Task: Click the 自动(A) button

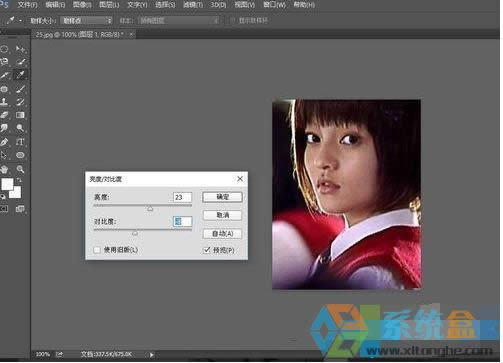Action: (x=222, y=234)
